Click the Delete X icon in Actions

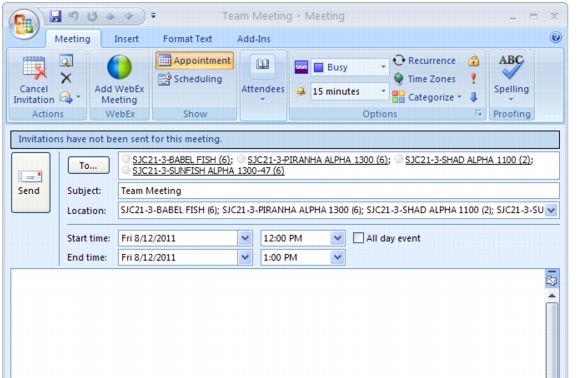pos(66,78)
